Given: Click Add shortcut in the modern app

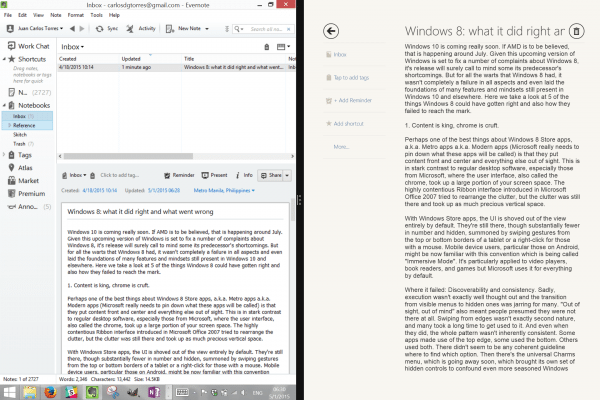Looking at the screenshot, I should [345, 124].
